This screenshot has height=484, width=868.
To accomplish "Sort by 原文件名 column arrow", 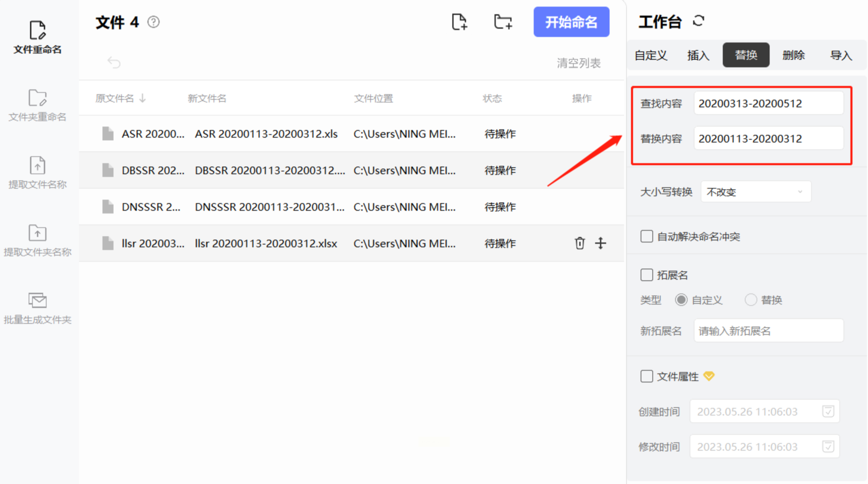I will point(142,99).
